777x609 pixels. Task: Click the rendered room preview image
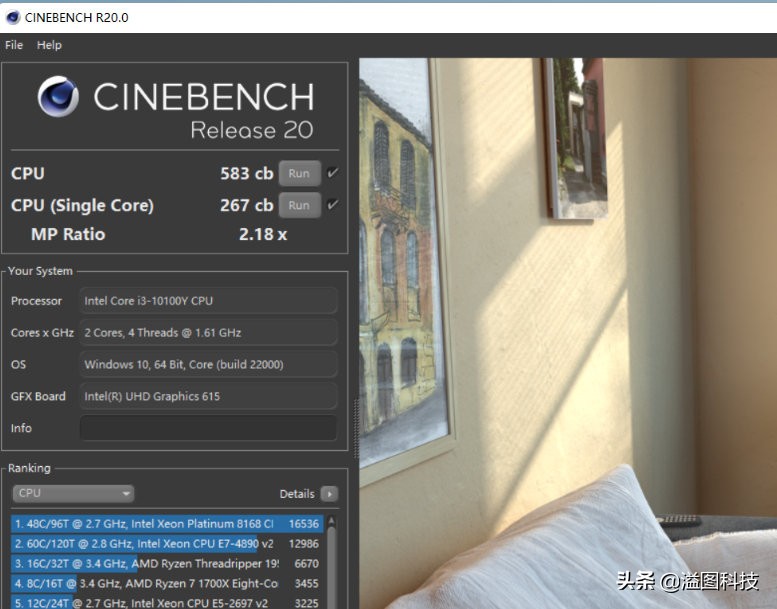click(568, 333)
